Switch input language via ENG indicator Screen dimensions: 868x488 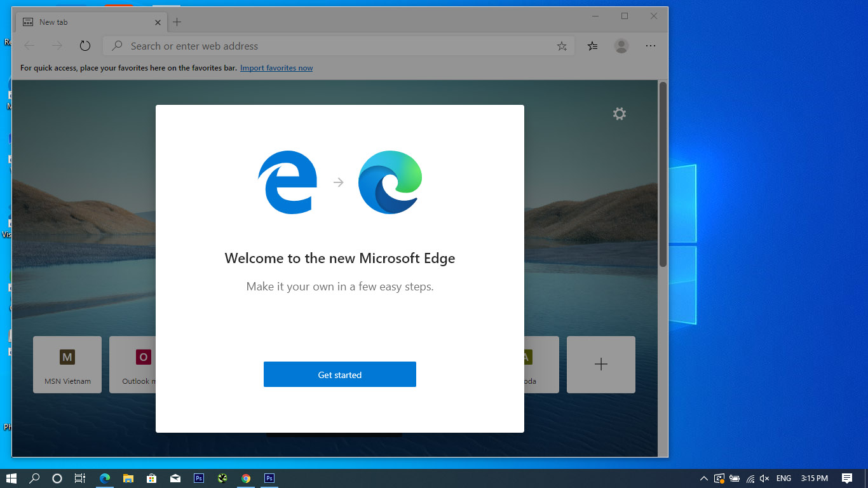[783, 478]
